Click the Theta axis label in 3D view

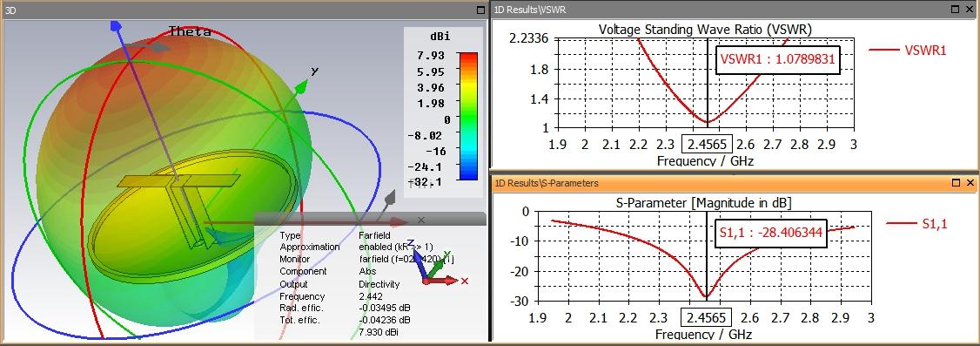190,31
